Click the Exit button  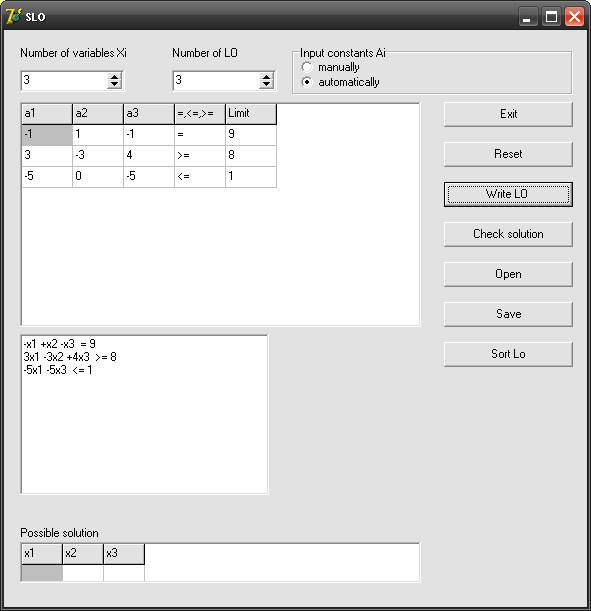(508, 114)
